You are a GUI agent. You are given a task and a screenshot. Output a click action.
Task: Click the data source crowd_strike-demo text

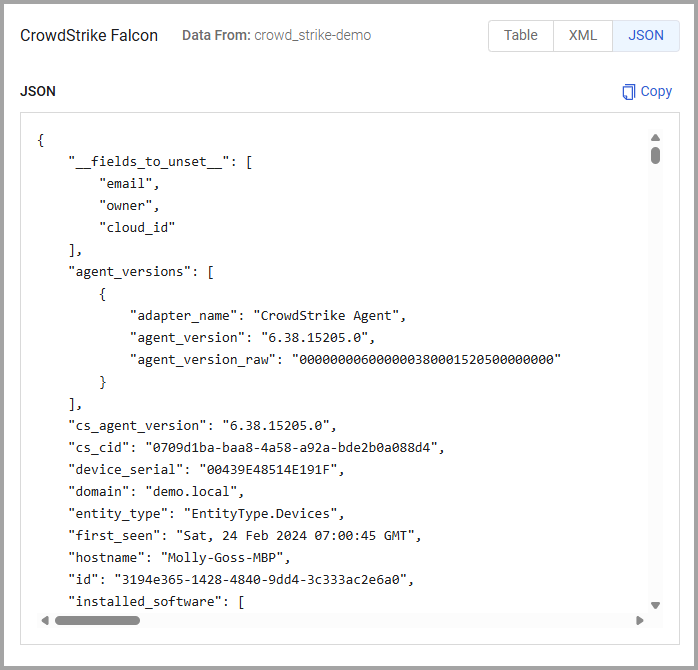coord(312,35)
